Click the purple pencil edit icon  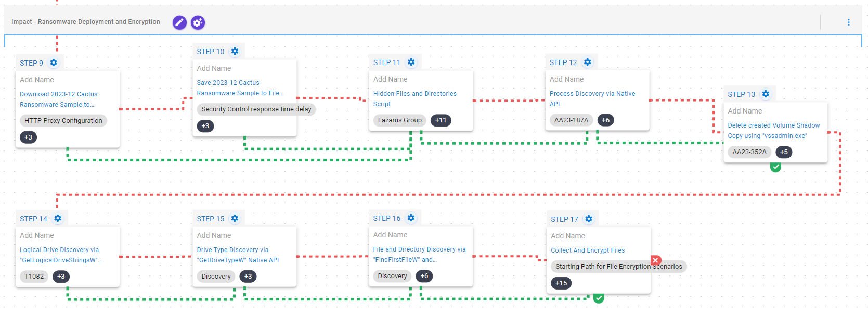[179, 22]
